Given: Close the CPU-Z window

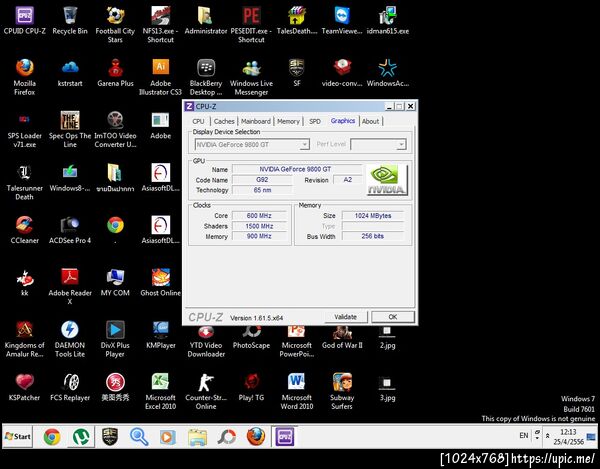Looking at the screenshot, I should (410, 106).
